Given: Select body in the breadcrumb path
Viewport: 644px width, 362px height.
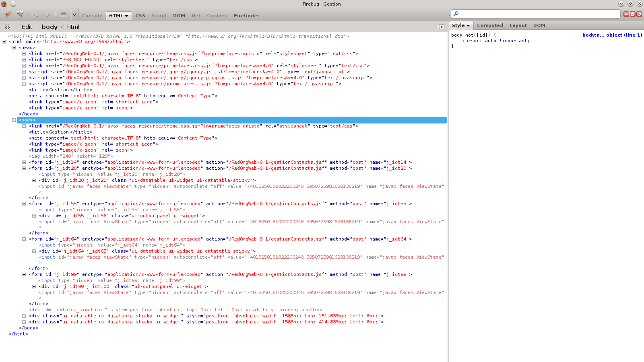Looking at the screenshot, I should [50, 27].
